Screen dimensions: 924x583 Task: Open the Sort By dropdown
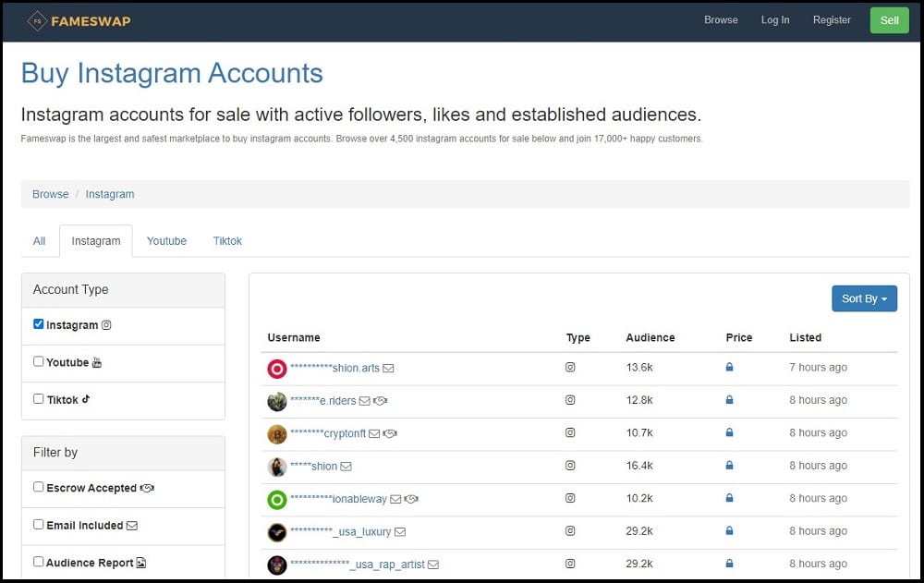pyautogui.click(x=864, y=298)
